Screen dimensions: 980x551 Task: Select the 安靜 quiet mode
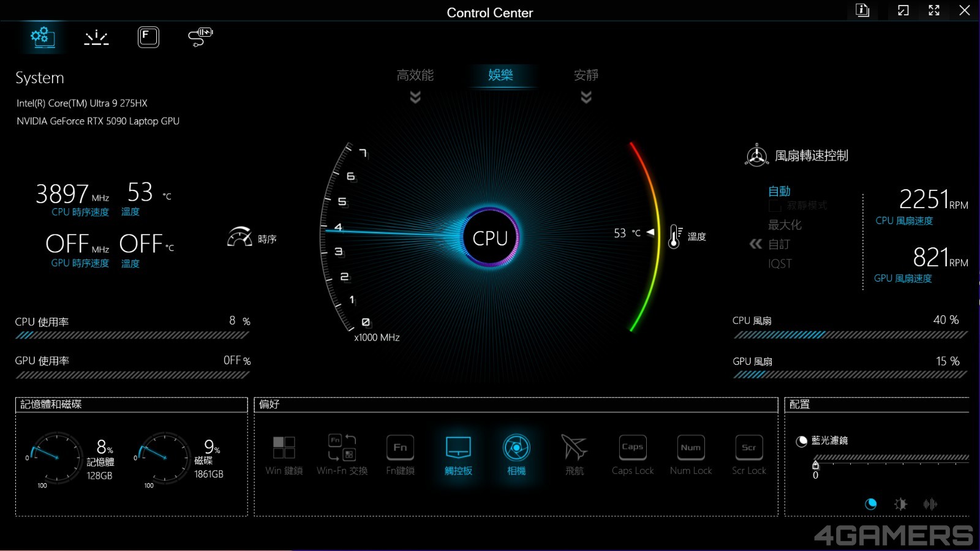pos(586,75)
